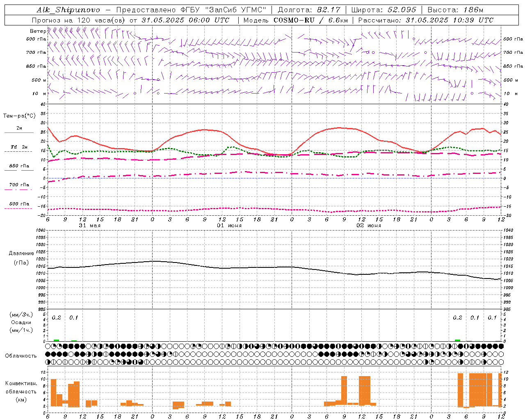The image size is (525, 420).
Task: Click the 'Td 2м' legend label
Action: click(19, 147)
